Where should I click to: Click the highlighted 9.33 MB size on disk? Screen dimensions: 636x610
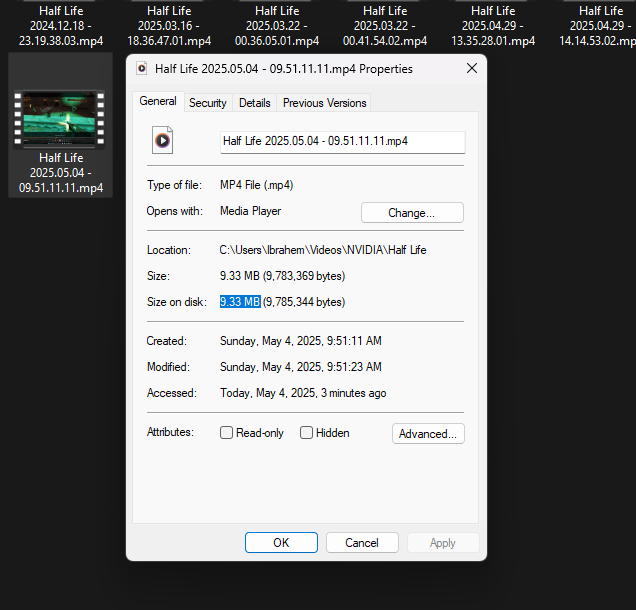[240, 302]
